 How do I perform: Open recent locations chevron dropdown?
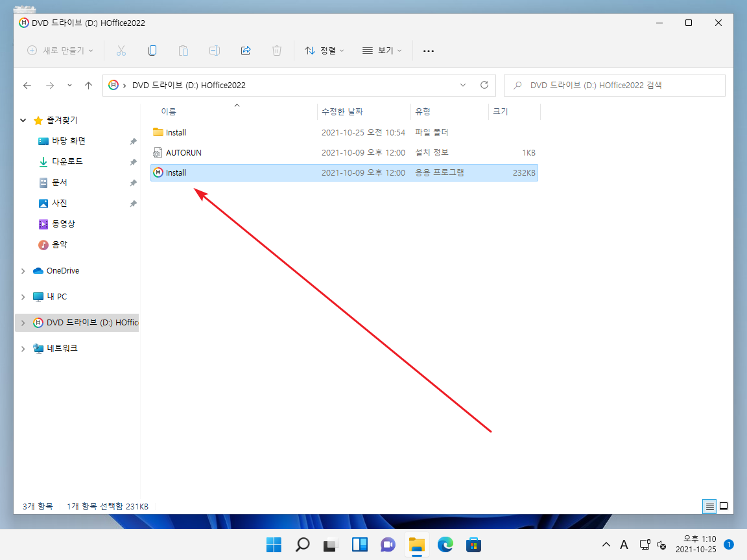pyautogui.click(x=69, y=86)
